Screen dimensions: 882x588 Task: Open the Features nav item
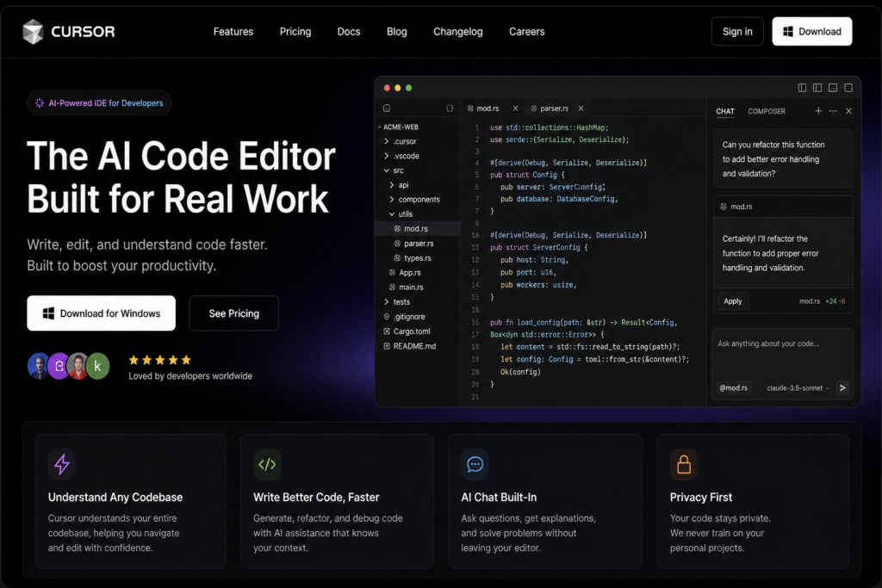click(233, 32)
